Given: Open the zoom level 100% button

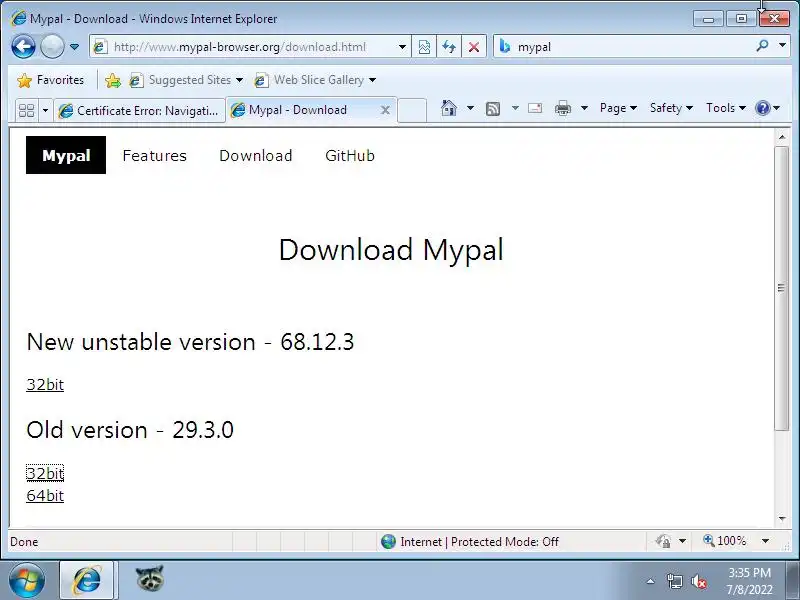Looking at the screenshot, I should pyautogui.click(x=726, y=541).
